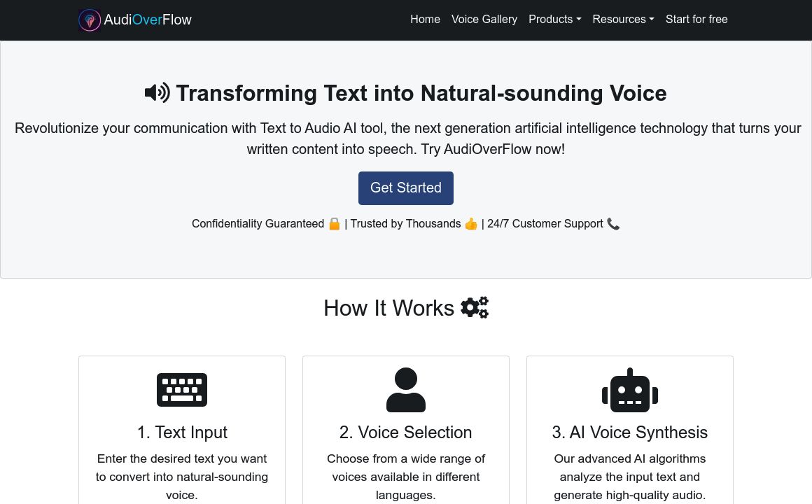Select the Voice Selection step card
Viewport: 812px width, 504px height.
tap(406, 429)
